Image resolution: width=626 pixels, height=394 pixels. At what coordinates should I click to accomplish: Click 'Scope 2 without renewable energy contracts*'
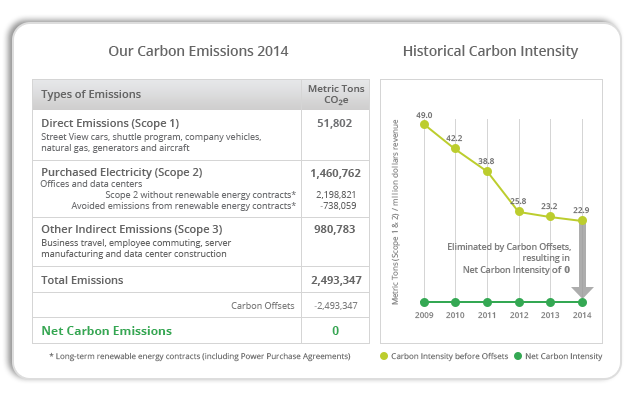click(200, 195)
